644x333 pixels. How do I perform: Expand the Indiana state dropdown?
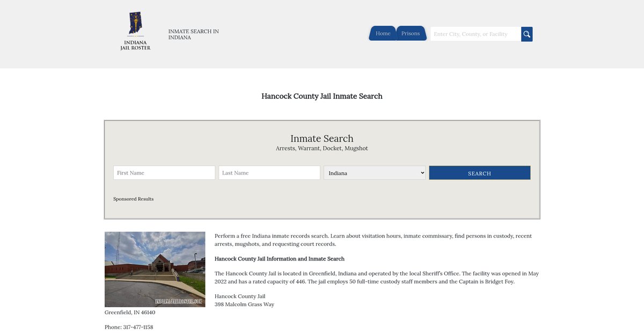[375, 173]
